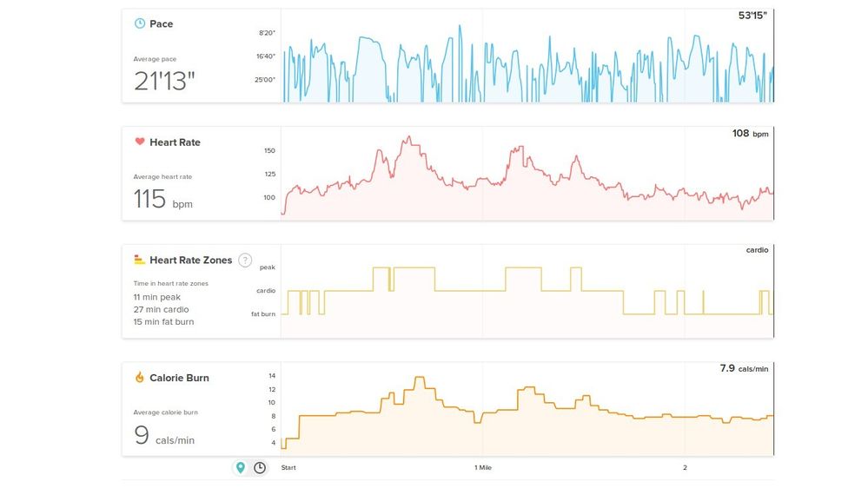This screenshot has width=868, height=488.
Task: Click the 7.9 cals/min readout
Action: point(744,368)
